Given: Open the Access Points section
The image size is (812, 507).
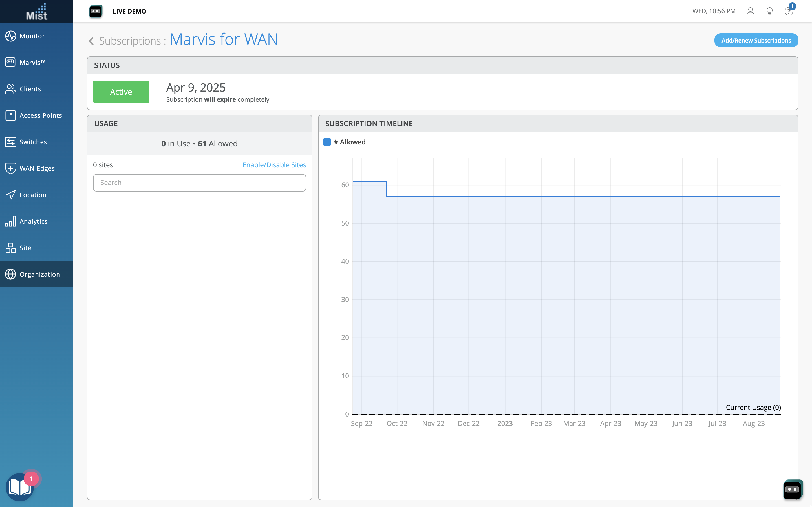Looking at the screenshot, I should (x=40, y=115).
